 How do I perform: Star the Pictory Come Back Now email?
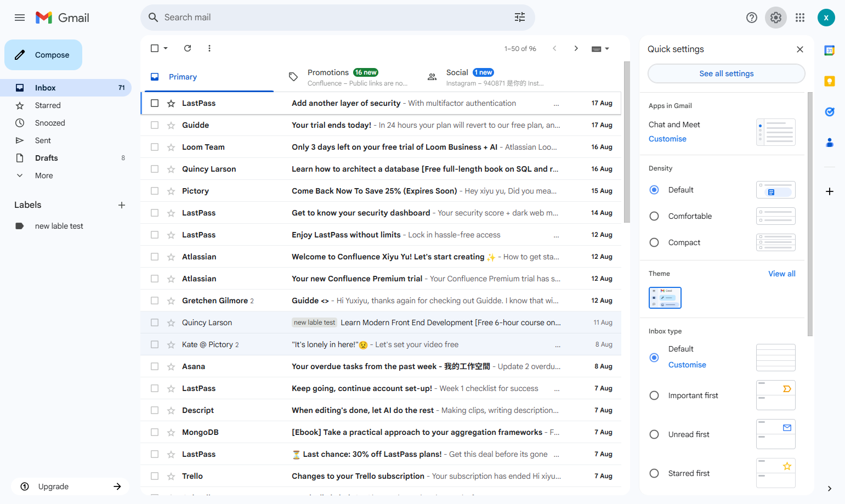[171, 191]
